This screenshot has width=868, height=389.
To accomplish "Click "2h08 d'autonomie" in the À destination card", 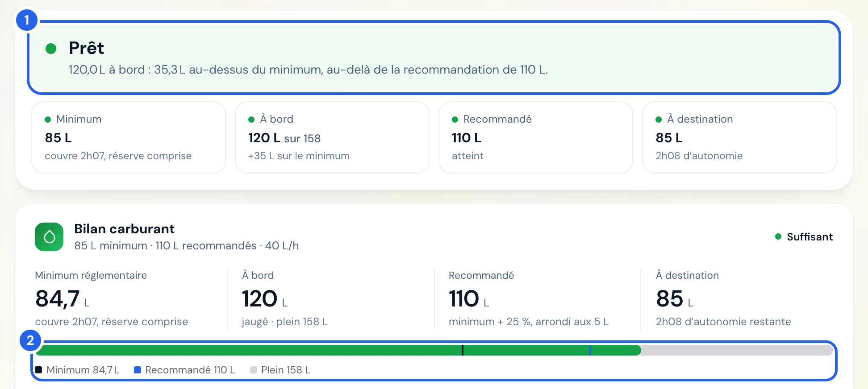I will [x=699, y=156].
